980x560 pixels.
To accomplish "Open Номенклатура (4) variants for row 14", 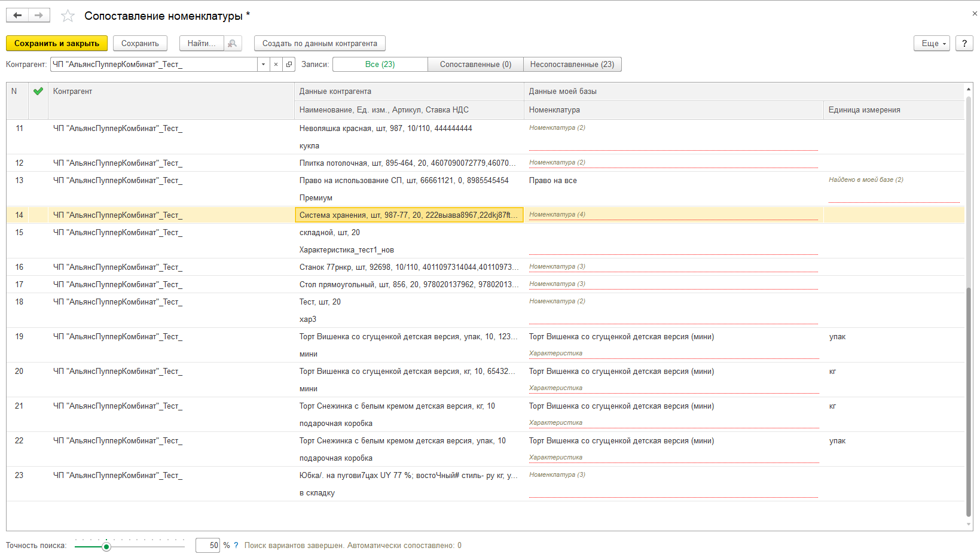I will pos(557,215).
